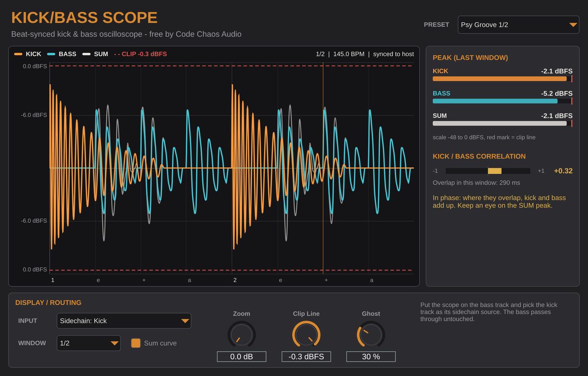
Task: Click the white SUM legend swatch
Action: point(87,54)
